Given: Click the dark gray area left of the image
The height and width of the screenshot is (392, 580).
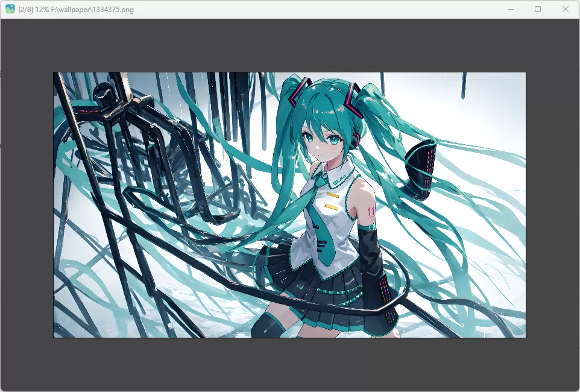Looking at the screenshot, I should pos(27,205).
